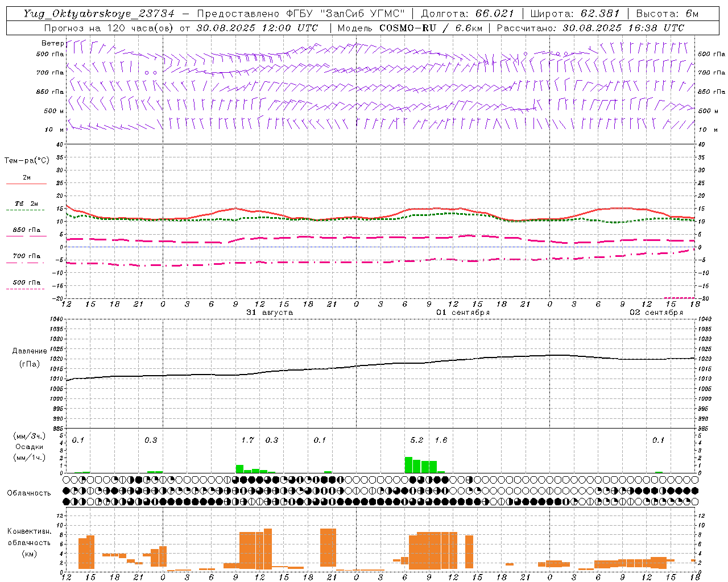Click the Td 2м dew point legend entry

pyautogui.click(x=26, y=206)
